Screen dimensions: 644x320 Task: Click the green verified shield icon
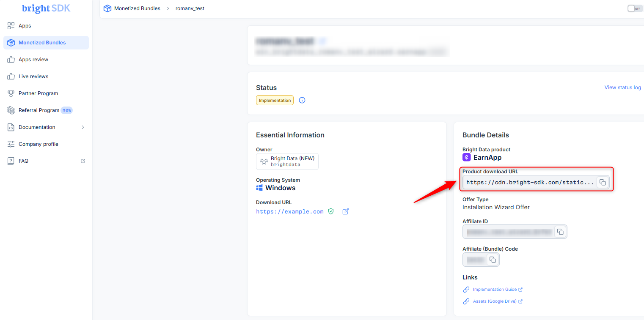(331, 211)
